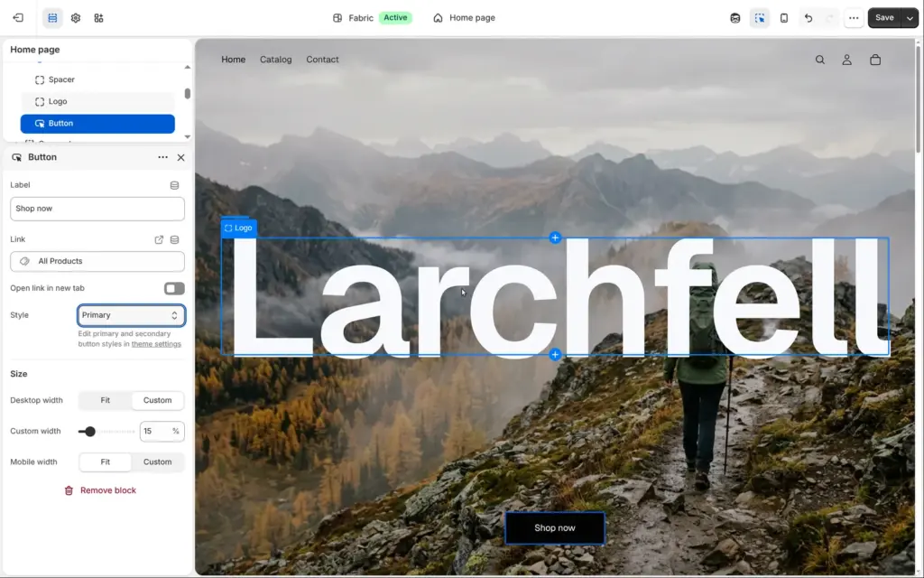Click the sidebar tree scrollbar thumb
Screen dimensions: 924x578
click(x=188, y=93)
